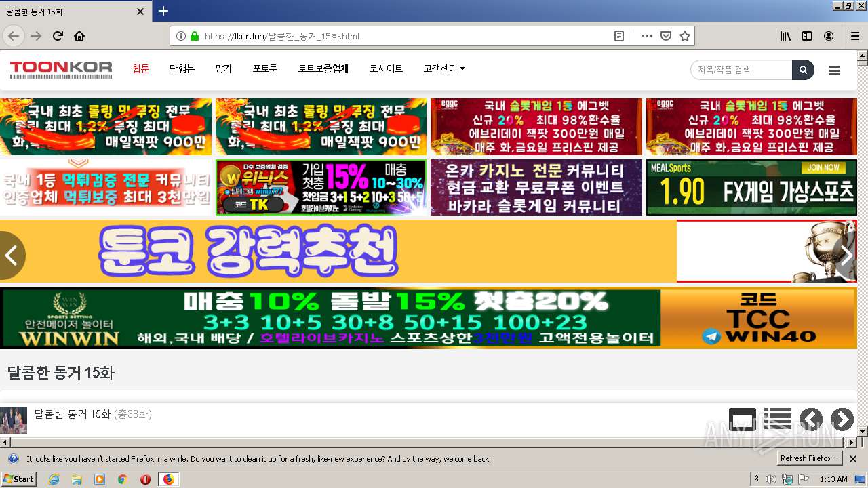Click the vertical scrollbar down arrow
Image resolution: width=868 pixels, height=488 pixels.
863,431
